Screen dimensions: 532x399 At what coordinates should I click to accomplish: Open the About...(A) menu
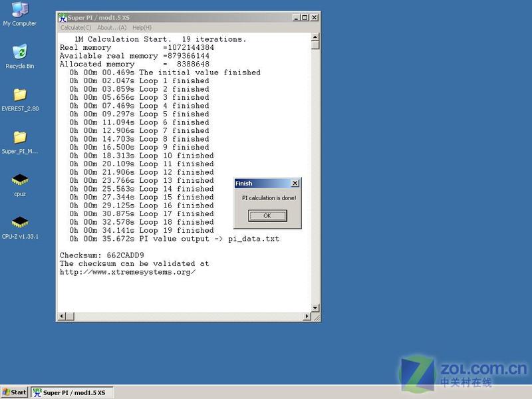click(112, 27)
